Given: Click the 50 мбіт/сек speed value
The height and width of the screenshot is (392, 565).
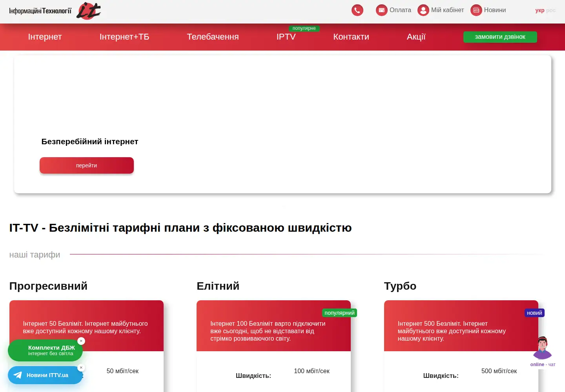Looking at the screenshot, I should tap(122, 371).
